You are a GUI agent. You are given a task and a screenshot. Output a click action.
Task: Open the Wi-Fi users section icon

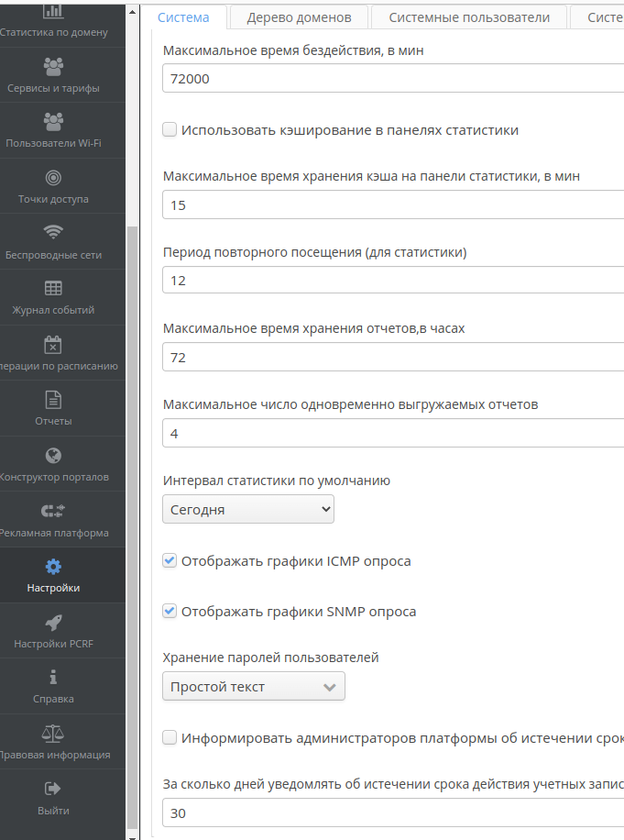point(53,121)
